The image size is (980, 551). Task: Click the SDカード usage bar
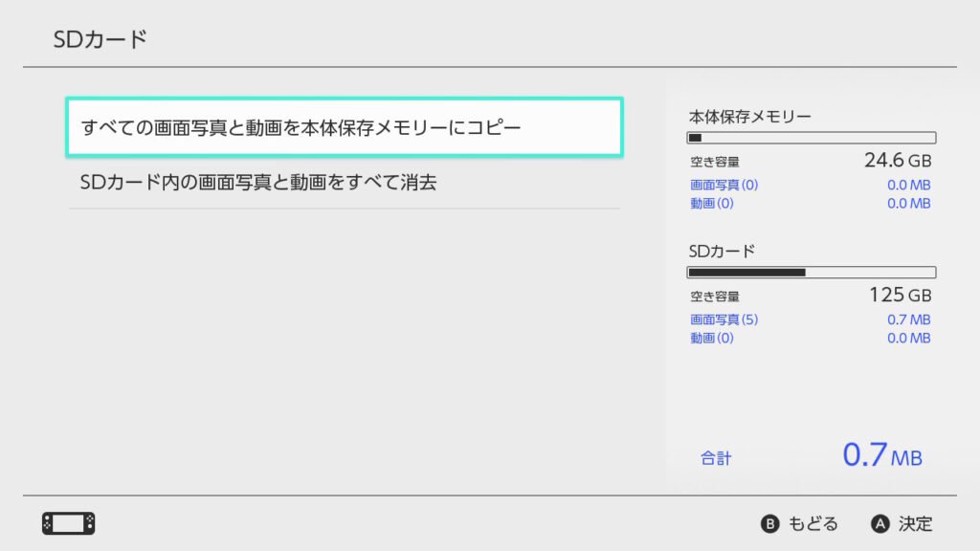tap(812, 273)
